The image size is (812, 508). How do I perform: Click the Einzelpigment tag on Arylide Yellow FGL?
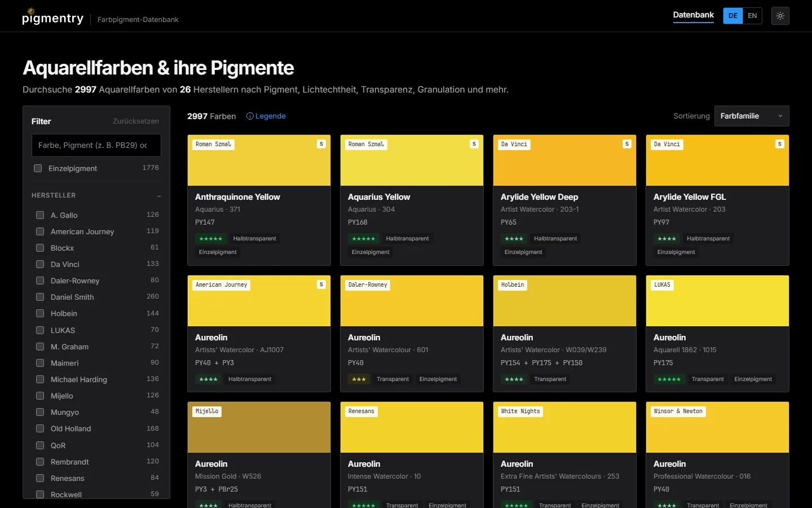[676, 252]
